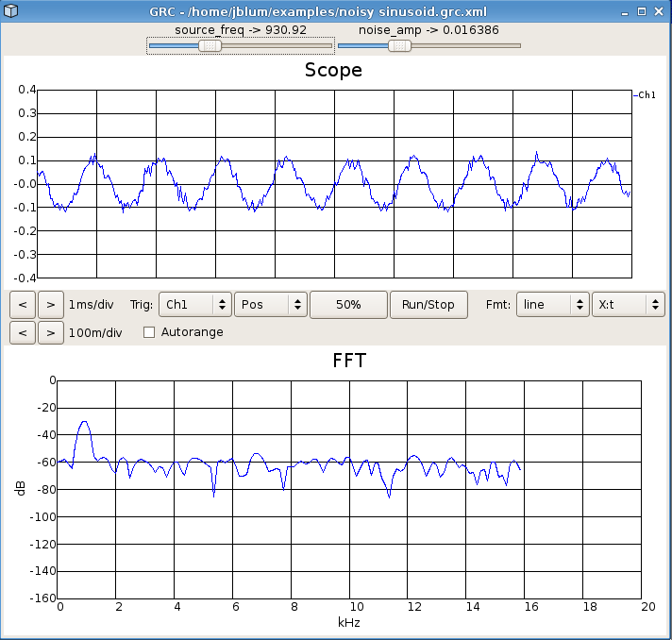Increase the time-per-division with the right arrow beside 1ms/div
672x640 pixels.
point(51,305)
